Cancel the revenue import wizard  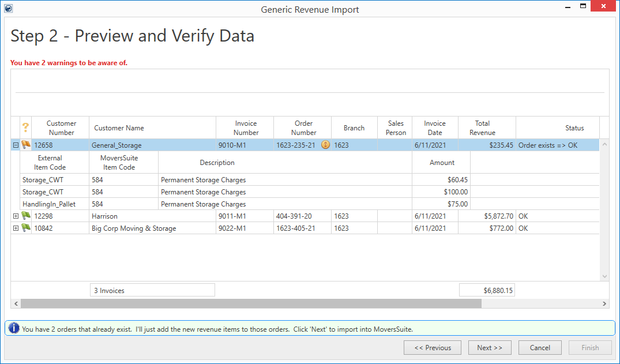click(x=540, y=348)
